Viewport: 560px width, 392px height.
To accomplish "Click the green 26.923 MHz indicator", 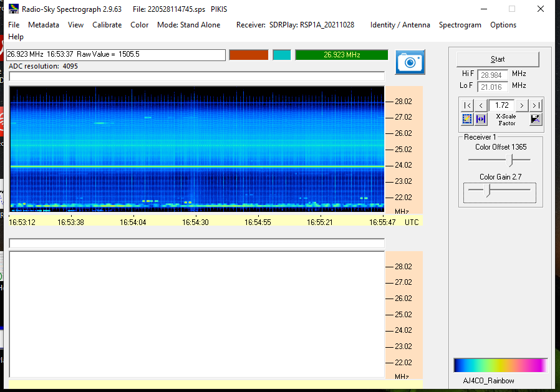I will click(342, 55).
